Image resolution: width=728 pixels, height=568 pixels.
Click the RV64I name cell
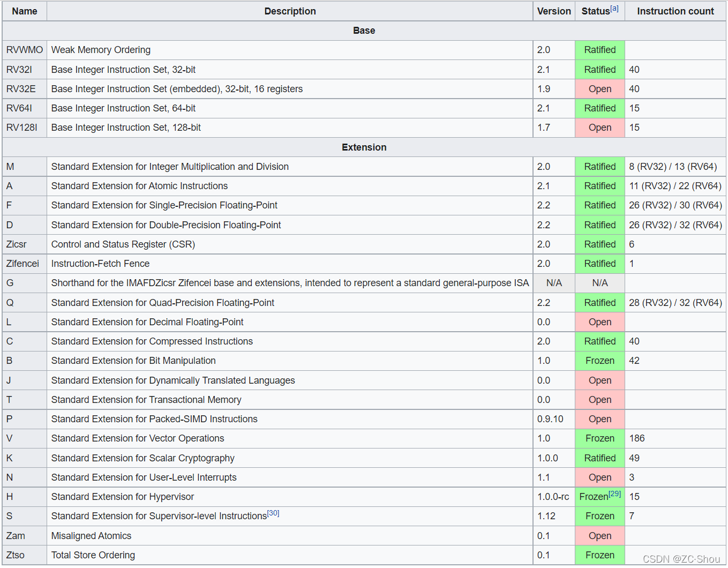coord(25,108)
